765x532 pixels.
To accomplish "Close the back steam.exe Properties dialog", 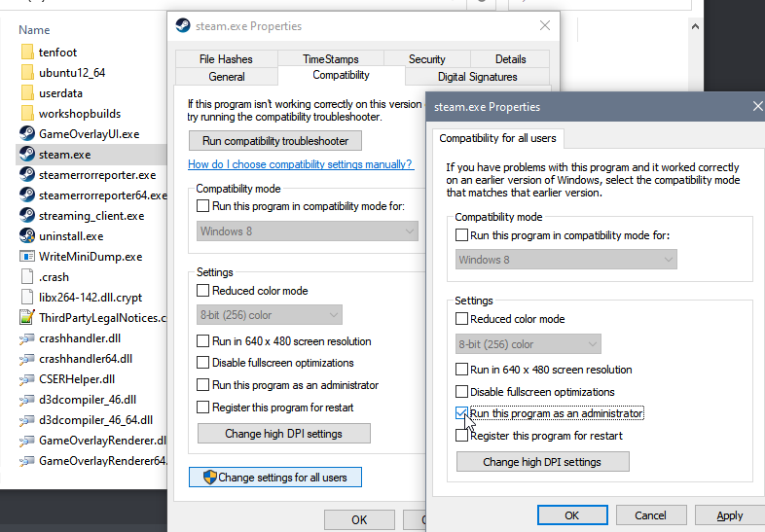I will [x=545, y=25].
